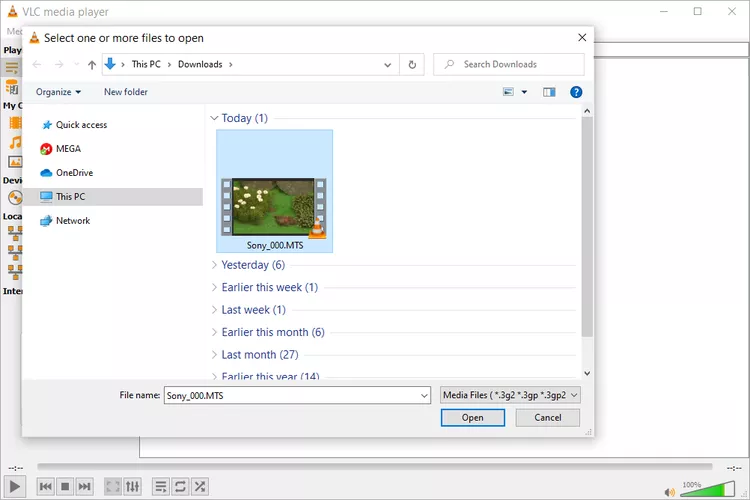The width and height of the screenshot is (750, 500).
Task: Change view icon in dialog toolbar
Action: (x=508, y=92)
